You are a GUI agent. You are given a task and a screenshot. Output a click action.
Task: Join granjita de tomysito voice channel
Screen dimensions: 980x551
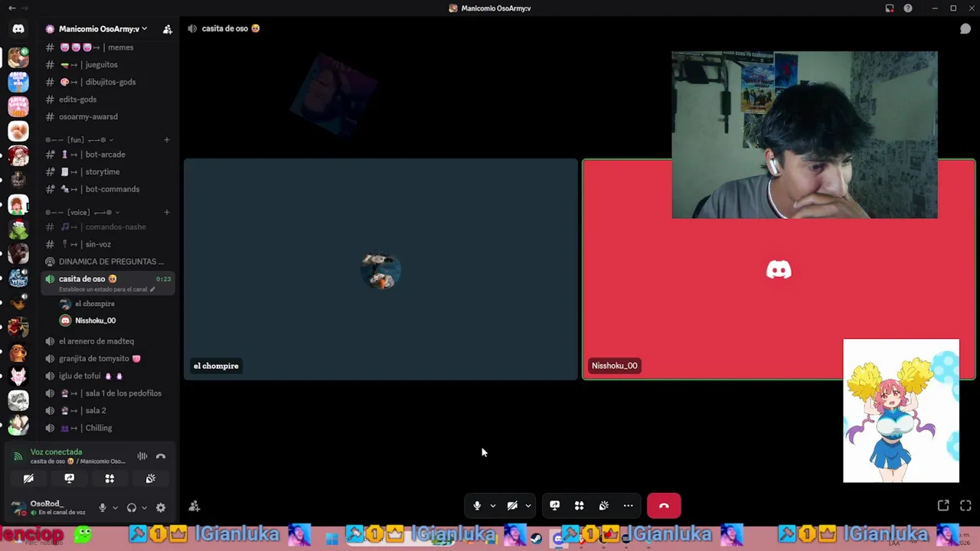tap(109, 359)
